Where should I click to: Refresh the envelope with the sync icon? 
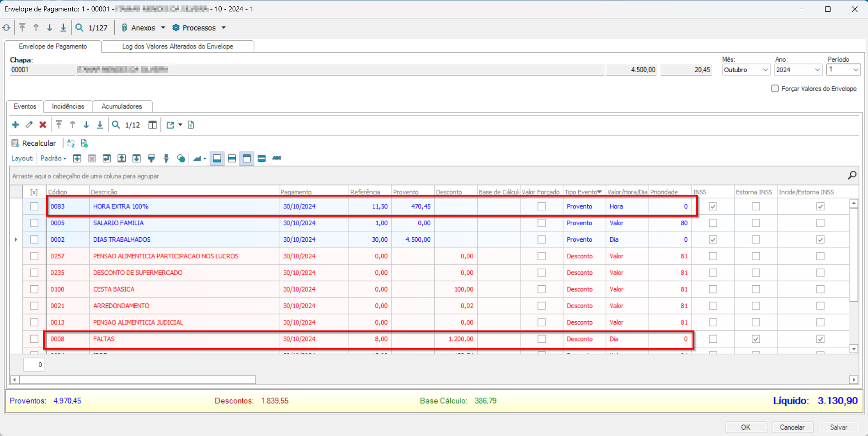[6, 27]
